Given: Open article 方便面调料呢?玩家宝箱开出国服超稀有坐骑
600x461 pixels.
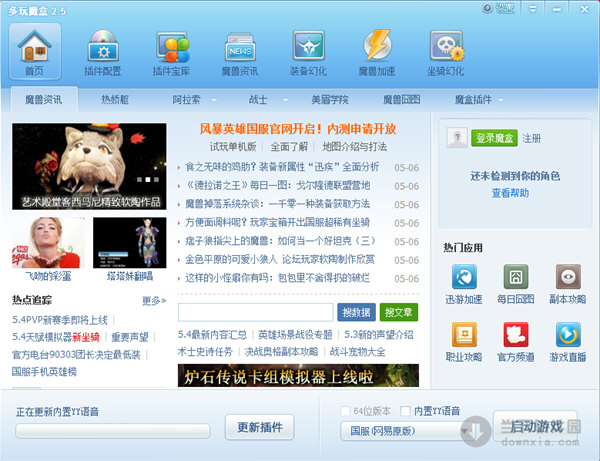Looking at the screenshot, I should coord(277,222).
